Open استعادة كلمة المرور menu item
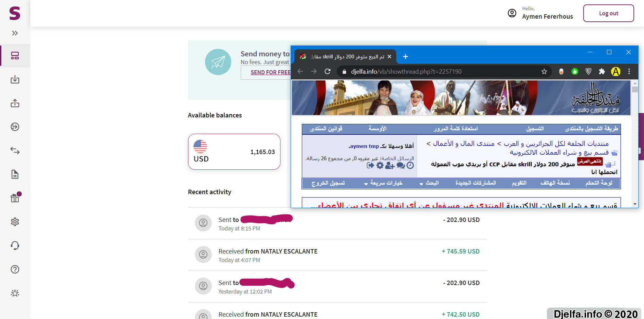Image resolution: width=644 pixels, height=319 pixels. (x=456, y=129)
